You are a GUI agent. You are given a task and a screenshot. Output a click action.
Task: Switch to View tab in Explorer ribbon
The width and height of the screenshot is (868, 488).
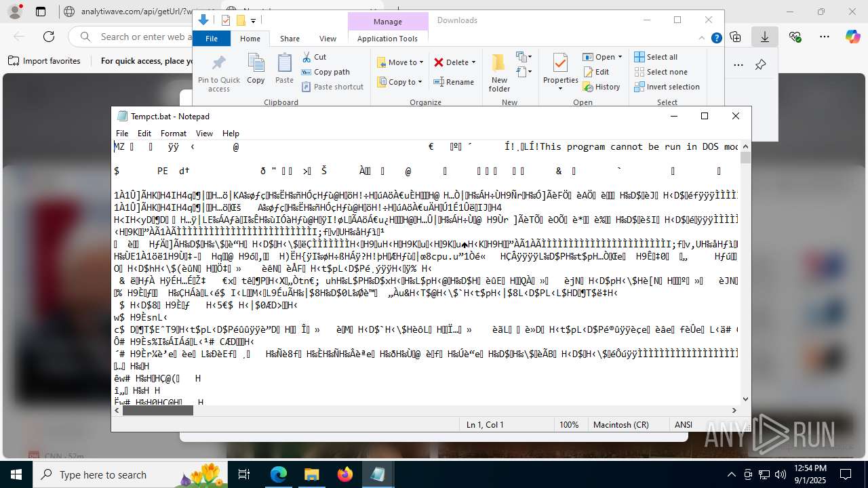pyautogui.click(x=328, y=39)
